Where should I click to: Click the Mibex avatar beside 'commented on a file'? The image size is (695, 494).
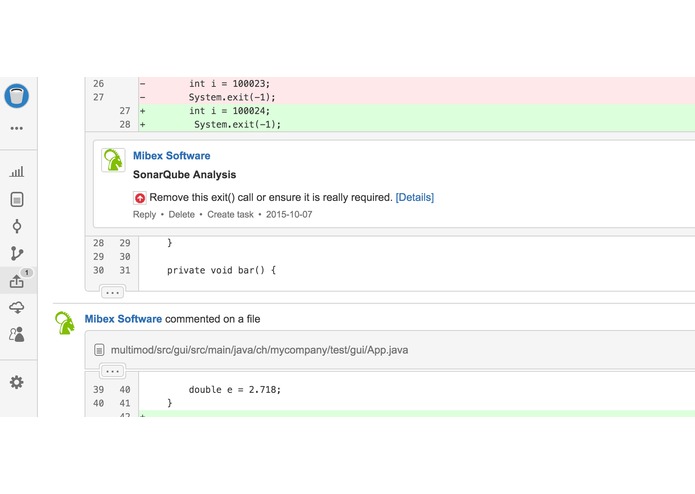65,323
